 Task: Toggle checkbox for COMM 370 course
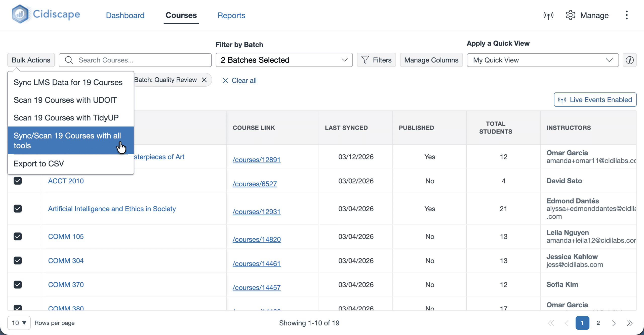click(x=18, y=285)
